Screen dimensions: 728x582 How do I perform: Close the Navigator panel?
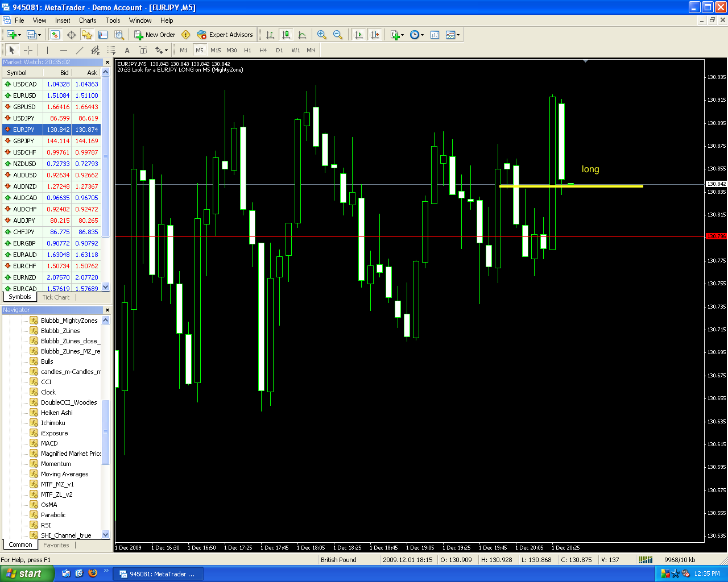click(107, 310)
